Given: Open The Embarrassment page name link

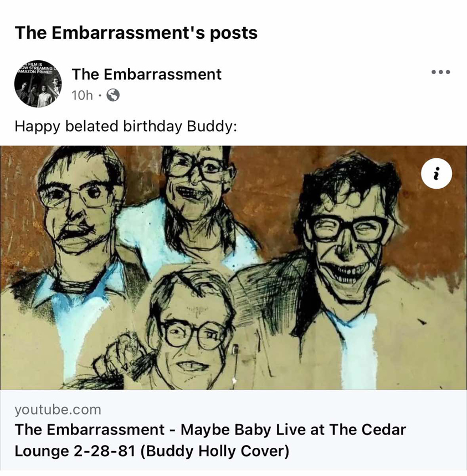Looking at the screenshot, I should tap(146, 74).
